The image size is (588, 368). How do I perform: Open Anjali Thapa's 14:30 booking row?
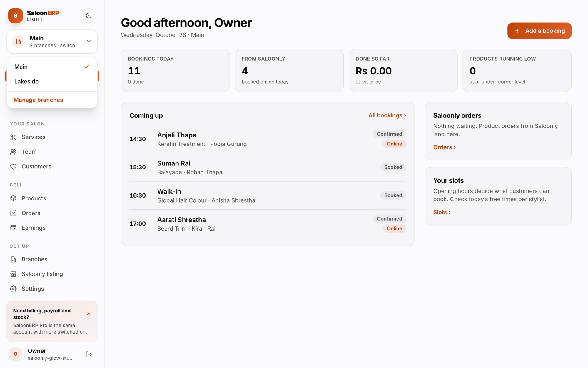tap(268, 139)
